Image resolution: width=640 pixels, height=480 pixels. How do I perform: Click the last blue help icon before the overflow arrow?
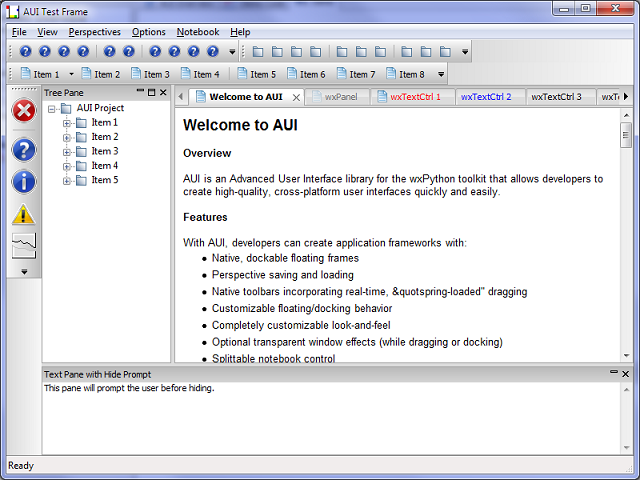coord(213,51)
